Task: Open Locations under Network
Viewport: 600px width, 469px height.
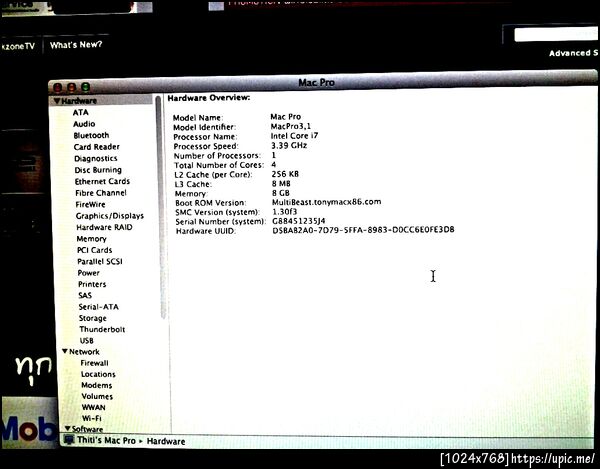Action: [x=98, y=374]
